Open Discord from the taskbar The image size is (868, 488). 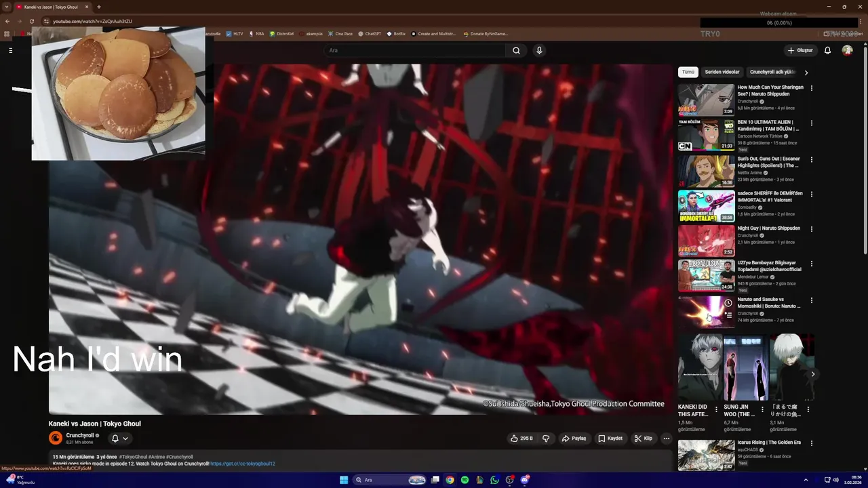pos(524,480)
